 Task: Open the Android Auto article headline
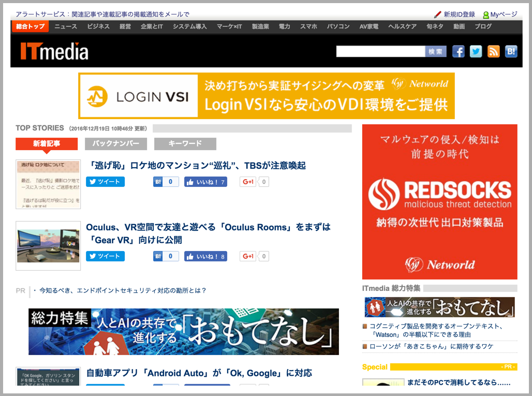point(199,373)
